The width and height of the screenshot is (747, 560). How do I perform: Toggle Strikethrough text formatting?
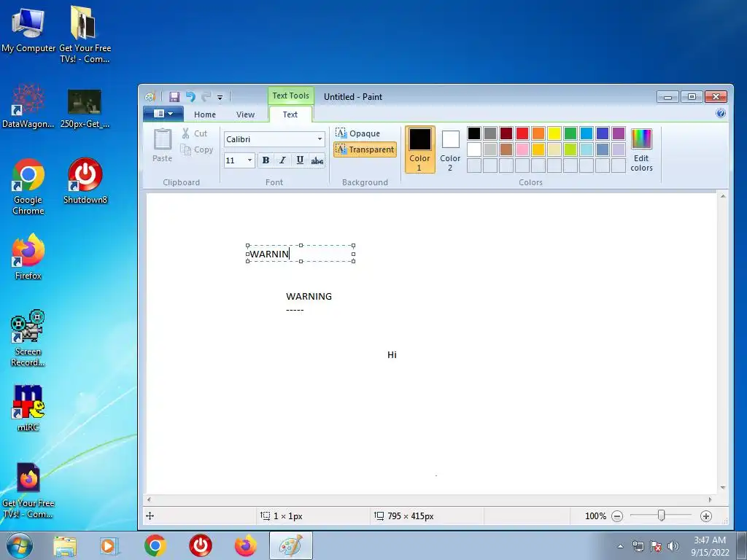point(317,160)
